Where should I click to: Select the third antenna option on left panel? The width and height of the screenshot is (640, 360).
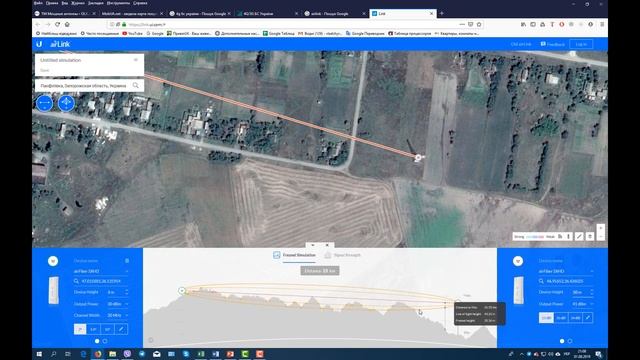[107, 329]
